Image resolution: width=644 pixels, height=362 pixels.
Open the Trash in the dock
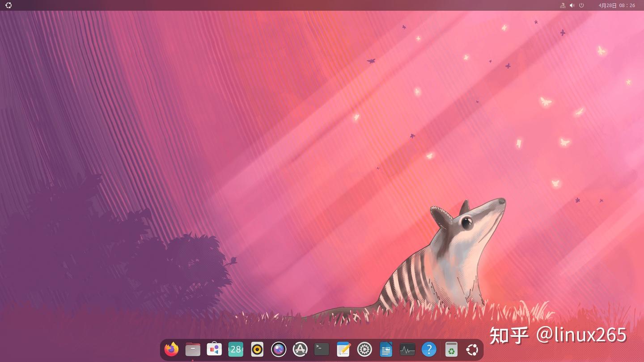451,349
